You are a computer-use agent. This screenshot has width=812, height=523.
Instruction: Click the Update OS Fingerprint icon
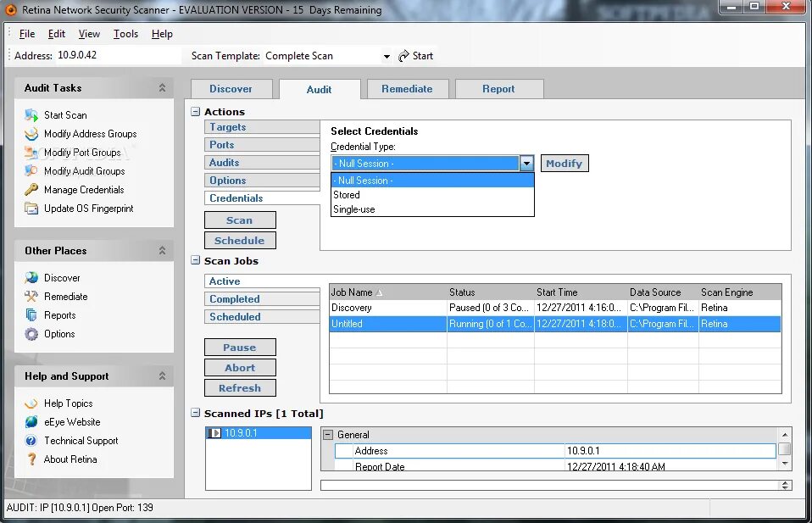[31, 209]
